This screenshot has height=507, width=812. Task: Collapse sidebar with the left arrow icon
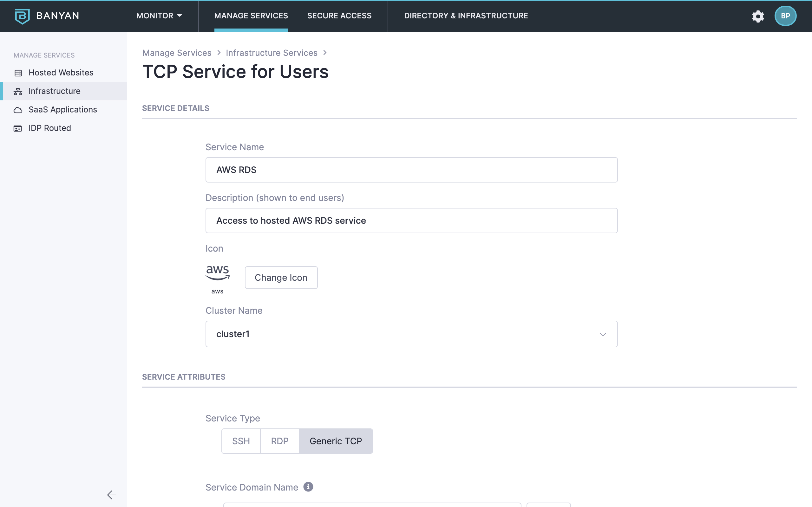111,495
